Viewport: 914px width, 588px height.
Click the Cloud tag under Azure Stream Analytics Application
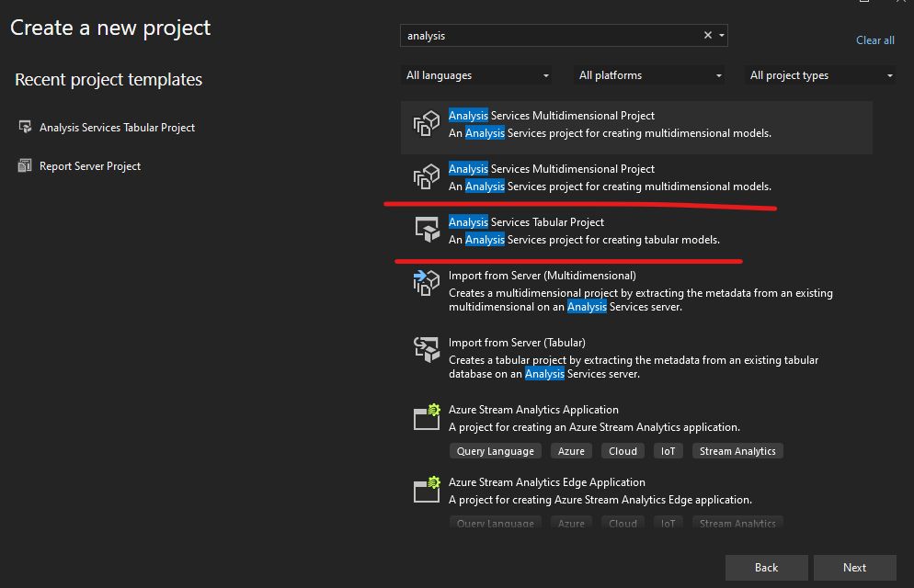pyautogui.click(x=623, y=451)
